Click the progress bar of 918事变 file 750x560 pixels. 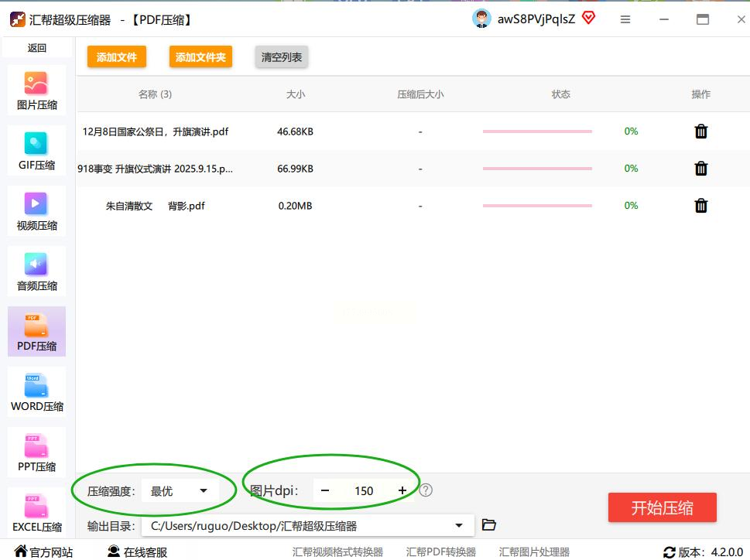537,168
